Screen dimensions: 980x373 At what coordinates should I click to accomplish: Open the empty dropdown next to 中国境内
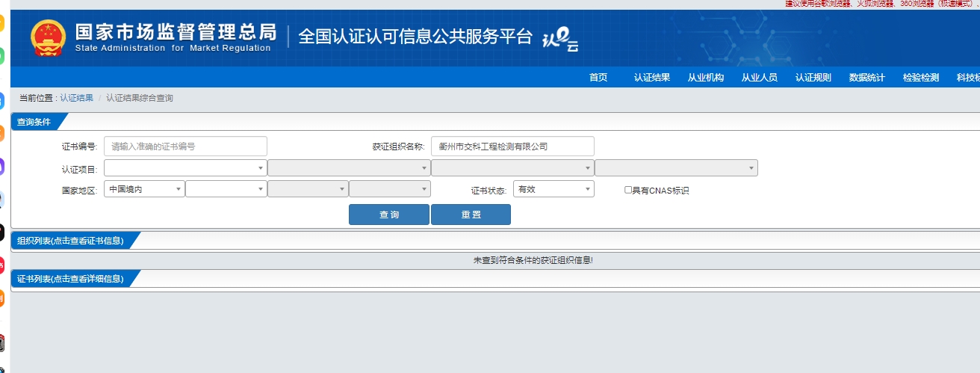(226, 189)
